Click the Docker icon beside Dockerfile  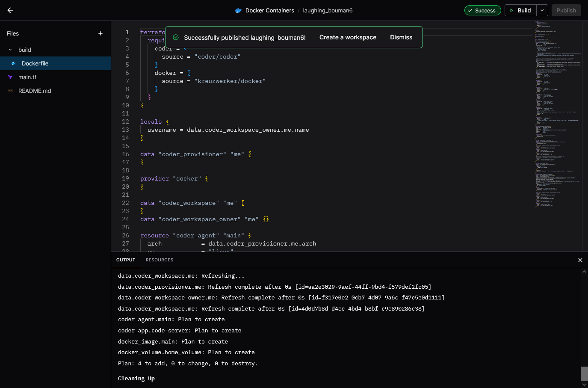tap(13, 63)
